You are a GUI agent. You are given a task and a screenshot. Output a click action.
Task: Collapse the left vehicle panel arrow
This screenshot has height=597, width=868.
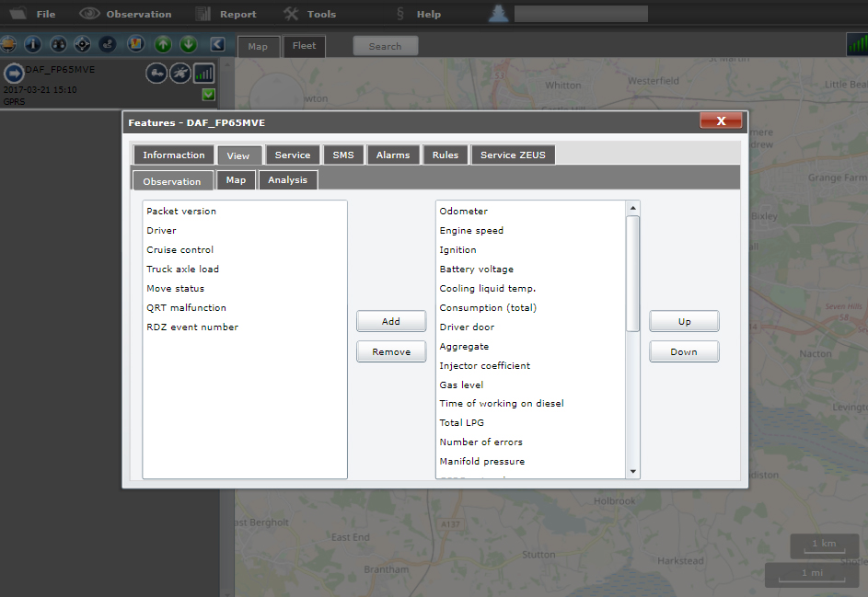[x=217, y=44]
